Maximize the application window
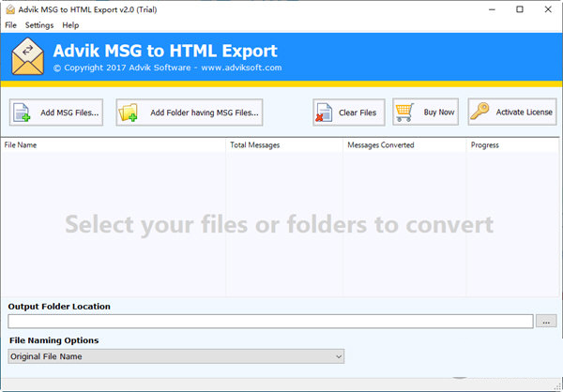Viewport: 563px width, 392px height. click(x=520, y=9)
